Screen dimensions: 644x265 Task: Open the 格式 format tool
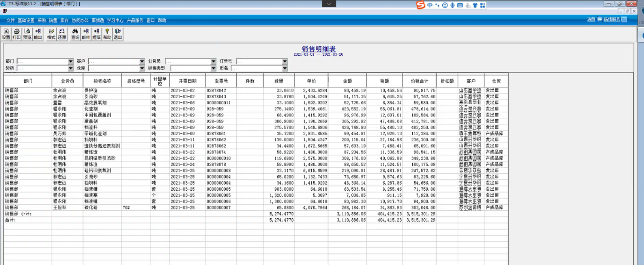coord(51,34)
